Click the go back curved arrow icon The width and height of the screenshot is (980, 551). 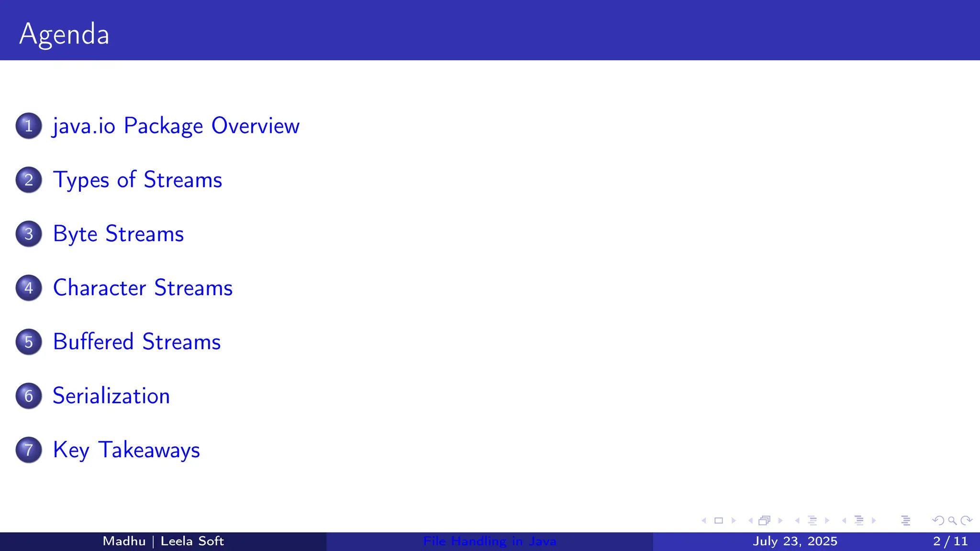[x=938, y=520]
